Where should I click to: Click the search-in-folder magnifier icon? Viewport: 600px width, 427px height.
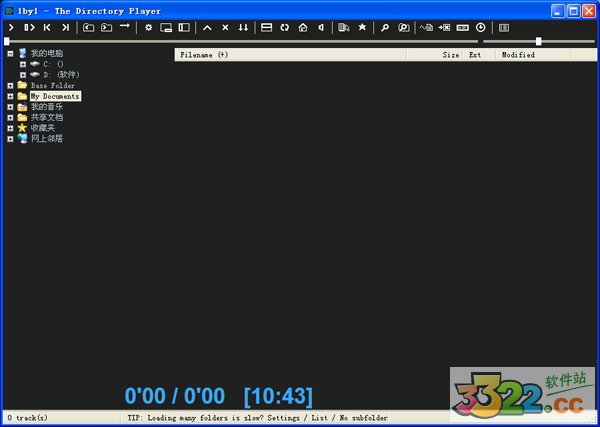[403, 28]
